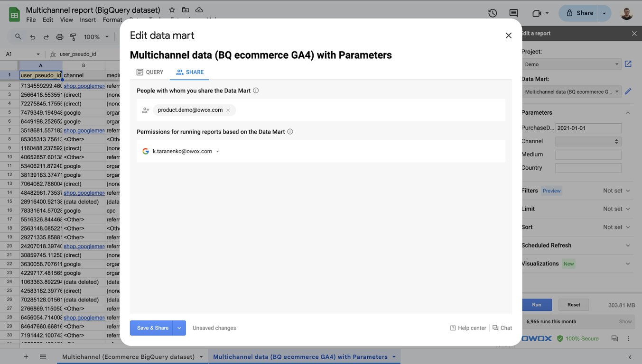
Task: Open the Channel parameter dropdown
Action: point(588,141)
